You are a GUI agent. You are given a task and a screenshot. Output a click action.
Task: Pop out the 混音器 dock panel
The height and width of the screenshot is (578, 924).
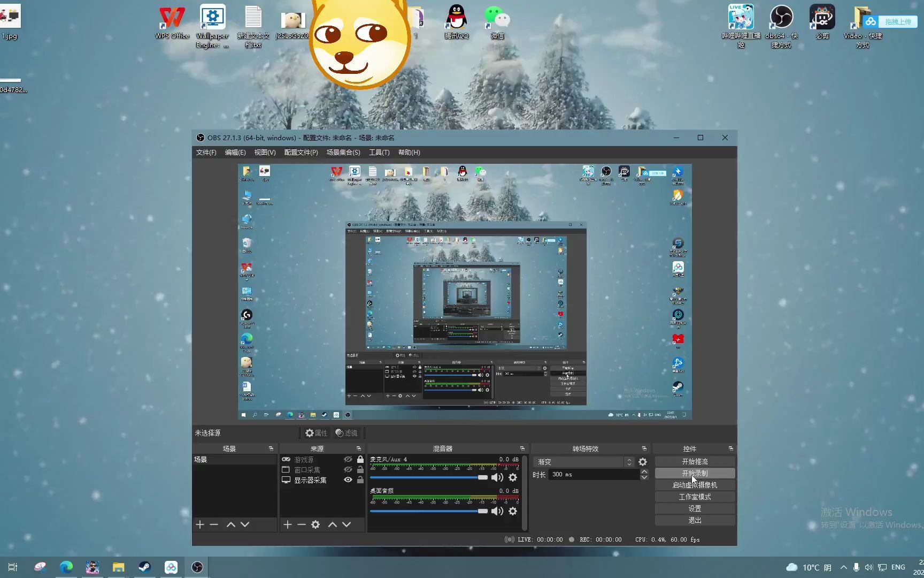(x=522, y=448)
